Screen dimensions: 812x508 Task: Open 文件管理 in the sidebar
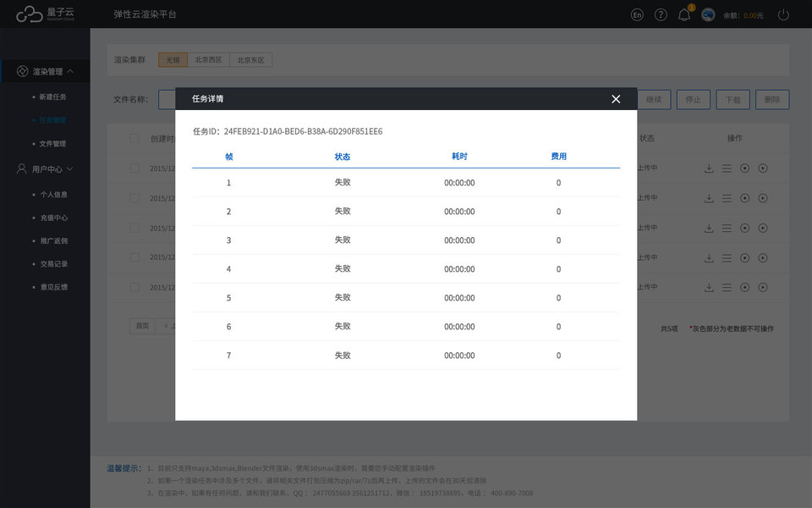click(x=52, y=144)
